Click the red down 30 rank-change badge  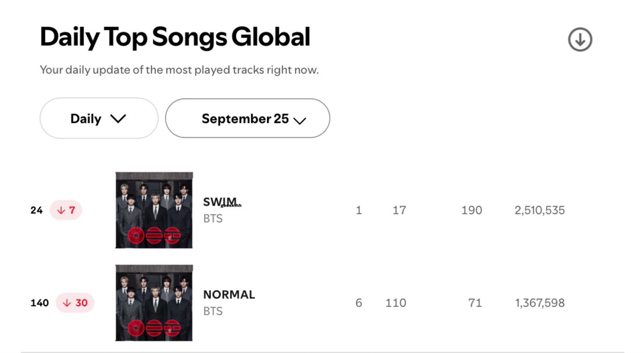pos(75,303)
